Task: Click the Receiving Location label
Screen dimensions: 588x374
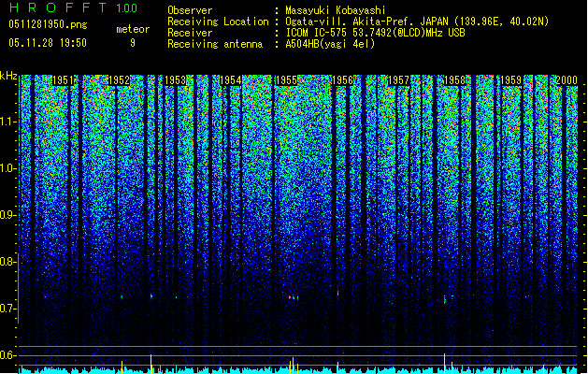Action: tap(218, 22)
